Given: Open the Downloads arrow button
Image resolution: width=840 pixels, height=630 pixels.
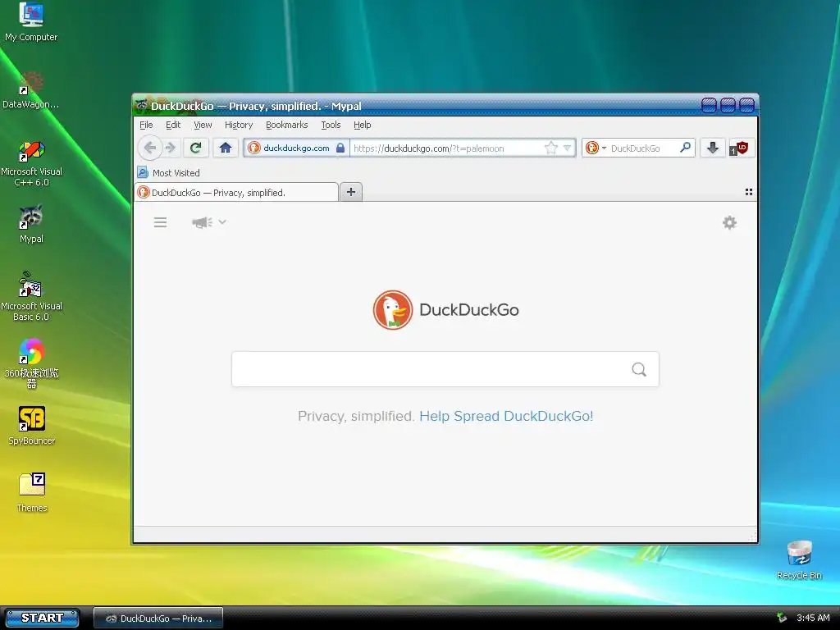Looking at the screenshot, I should (x=713, y=148).
